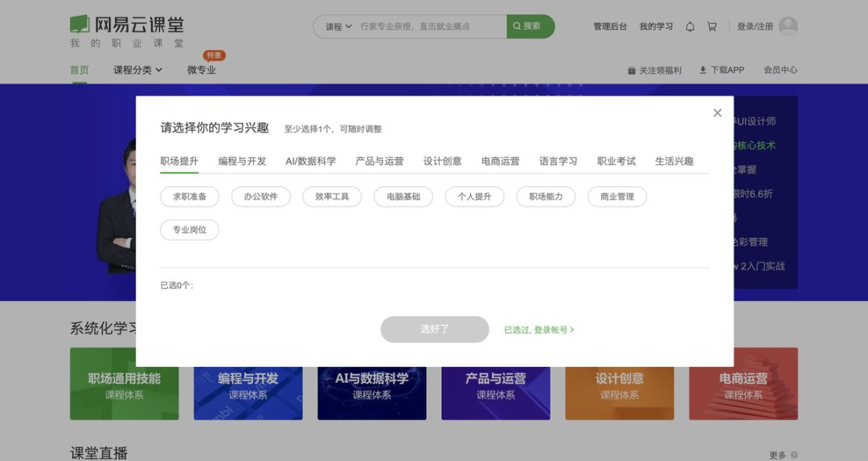This screenshot has width=868, height=461.
Task: Expand the 课程分类 category menu
Action: coord(138,70)
